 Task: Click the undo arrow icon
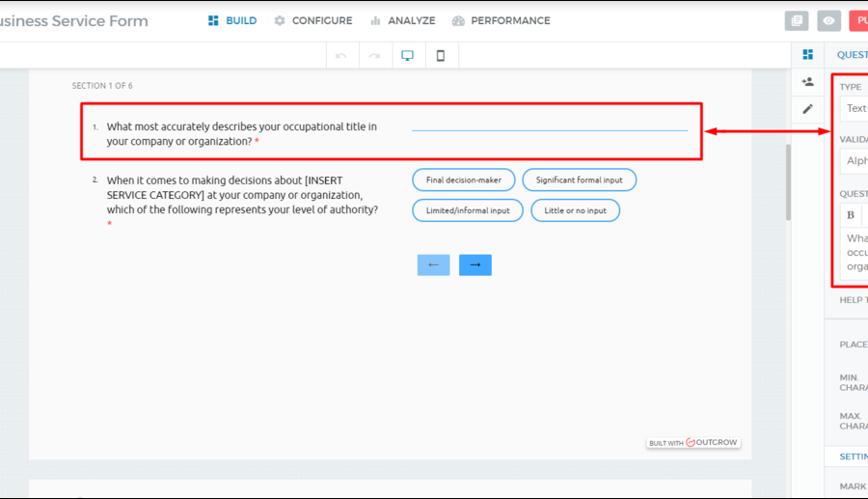coord(340,56)
